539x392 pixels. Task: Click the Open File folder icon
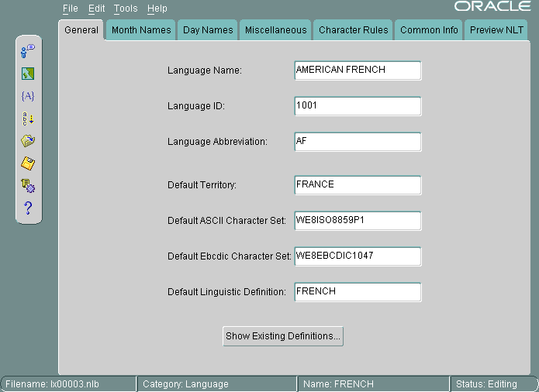[28, 141]
